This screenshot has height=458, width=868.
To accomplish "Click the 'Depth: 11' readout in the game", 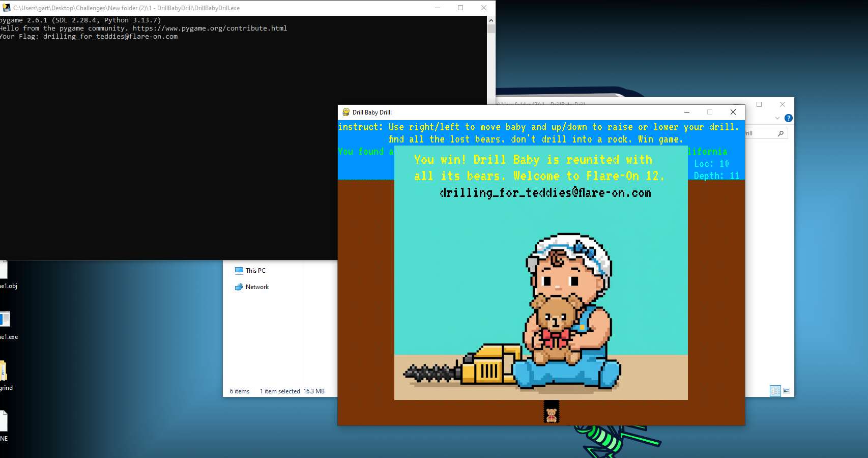I will [x=716, y=176].
